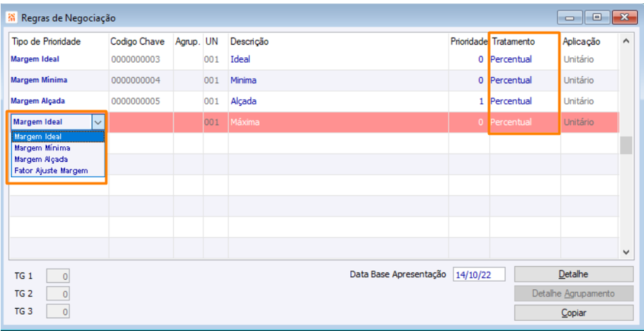Screen dimensions: 644x331
Task: Click the Agrup. column header
Action: coord(188,41)
